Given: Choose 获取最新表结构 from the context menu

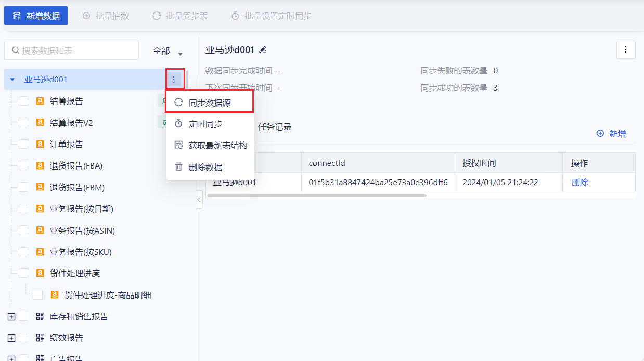Looking at the screenshot, I should click(210, 145).
